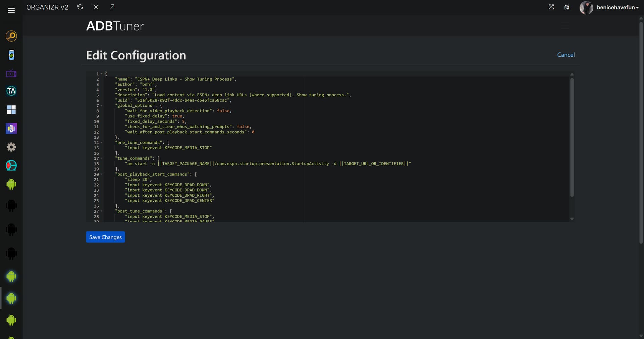The width and height of the screenshot is (644, 339).
Task: Click the Save Changes button
Action: pos(105,237)
